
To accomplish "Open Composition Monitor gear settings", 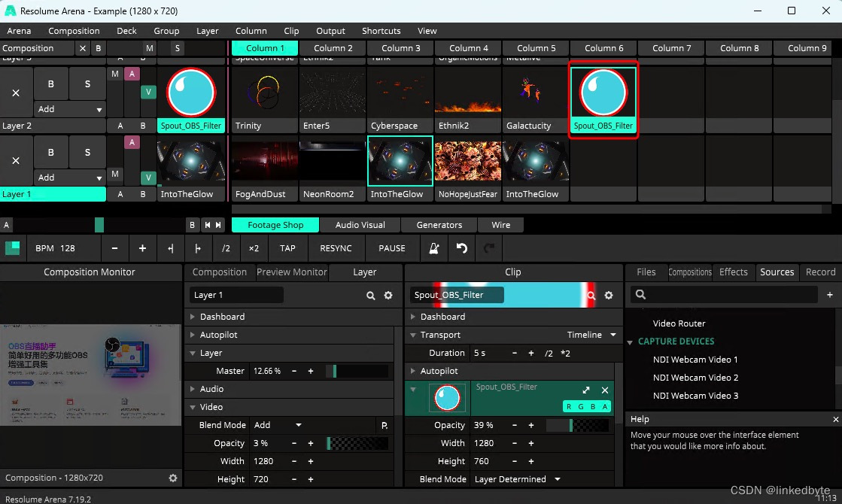I will coord(173,478).
